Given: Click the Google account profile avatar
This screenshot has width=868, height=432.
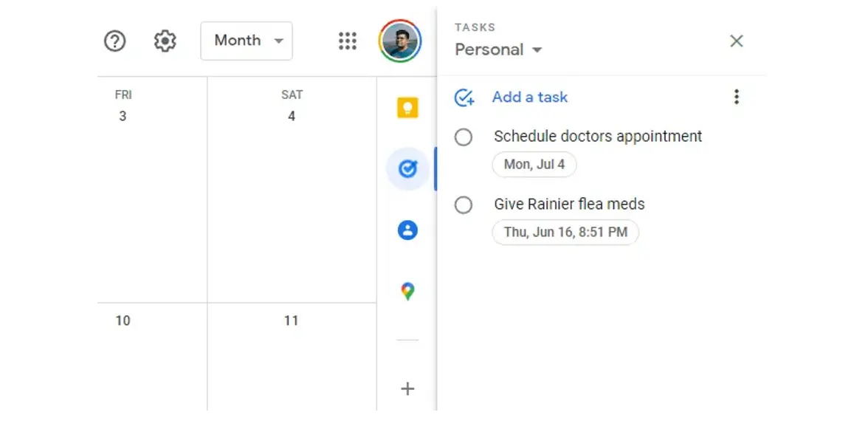Looking at the screenshot, I should point(399,41).
